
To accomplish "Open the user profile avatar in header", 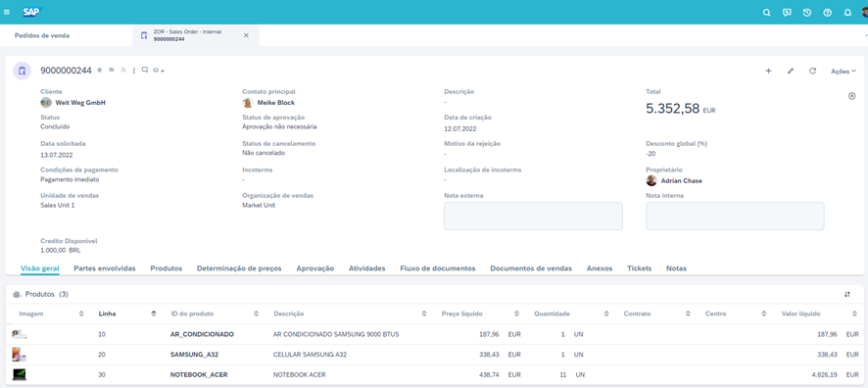I will click(865, 12).
